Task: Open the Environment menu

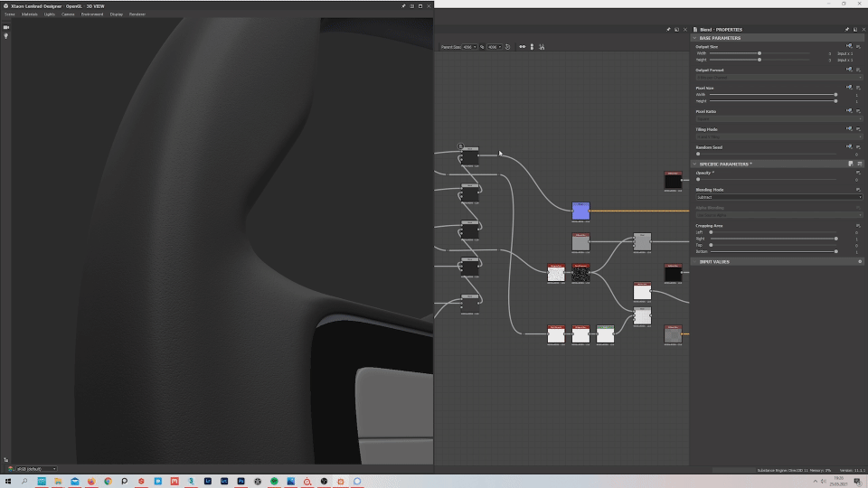Action: click(x=92, y=14)
